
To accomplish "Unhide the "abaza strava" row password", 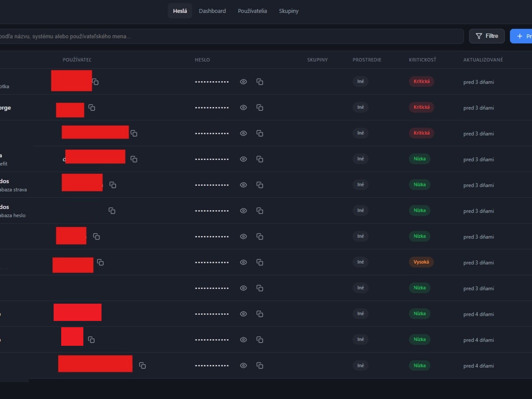I will pos(243,184).
